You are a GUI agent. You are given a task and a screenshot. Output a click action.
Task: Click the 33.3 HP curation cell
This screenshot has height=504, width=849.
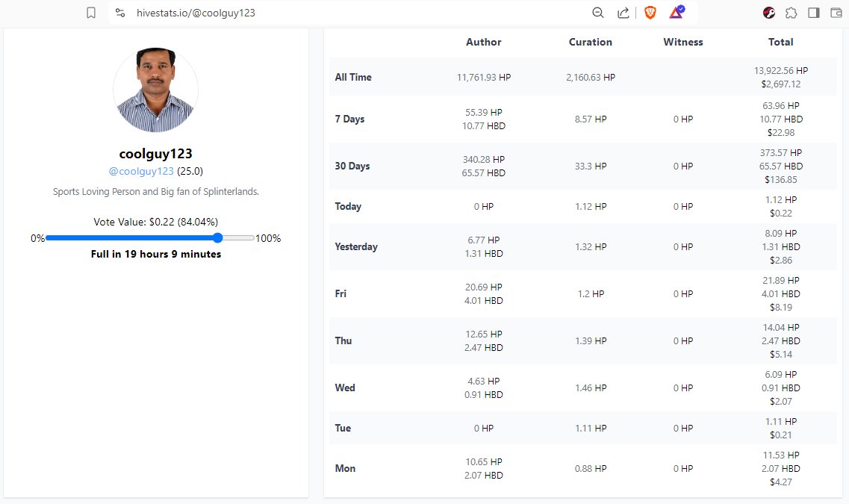point(590,167)
